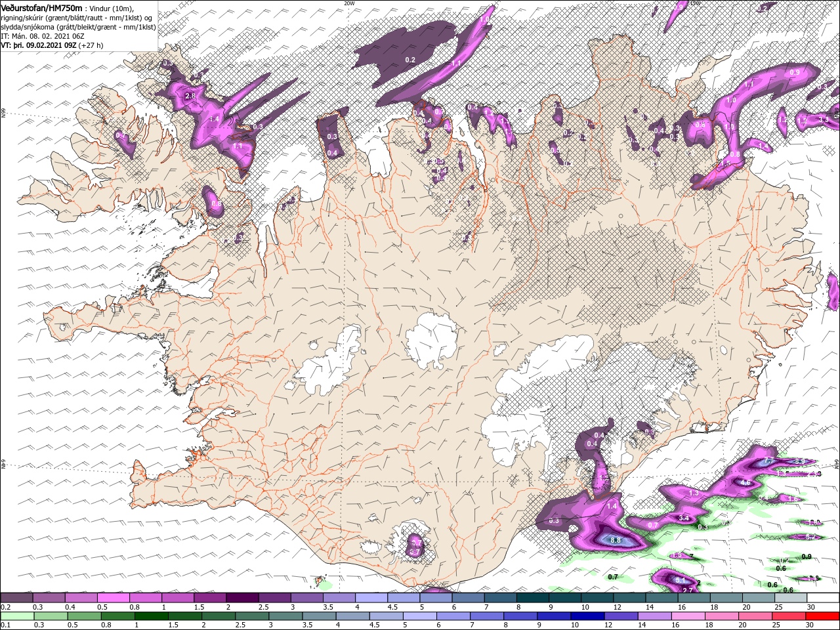Screen dimensions: 840x630
Task: Click the '0.2' tick label on the top legend row
Action: point(6,607)
